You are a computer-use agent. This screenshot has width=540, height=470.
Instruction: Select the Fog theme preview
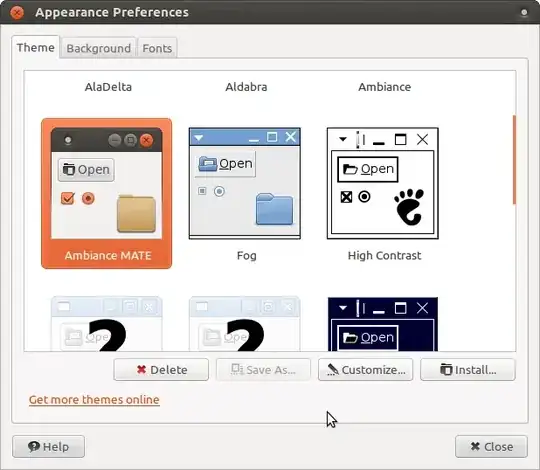click(245, 183)
